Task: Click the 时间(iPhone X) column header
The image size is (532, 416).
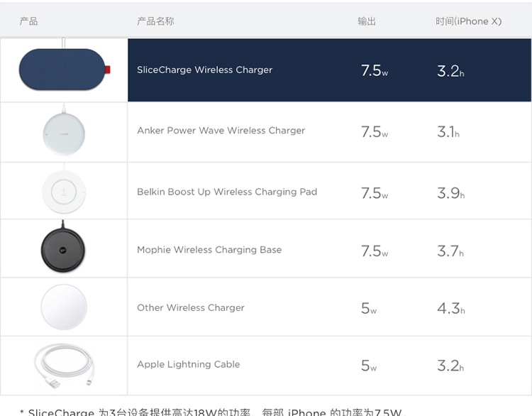Action: (469, 21)
